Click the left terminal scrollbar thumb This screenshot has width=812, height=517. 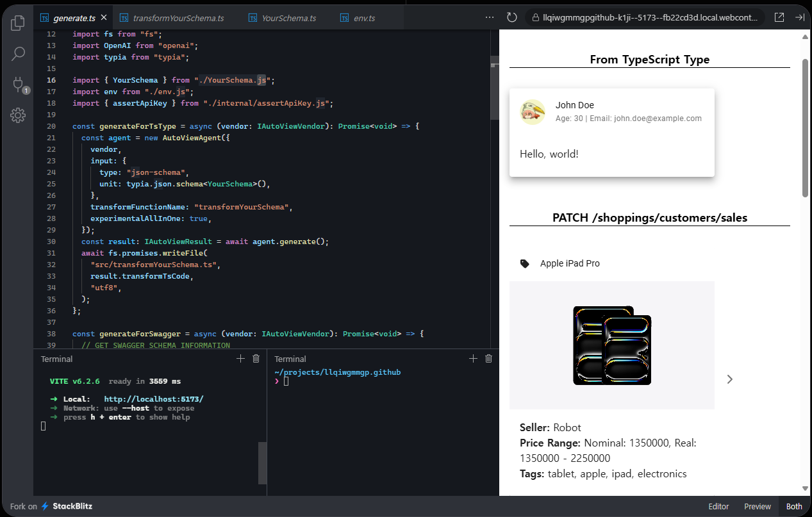tap(262, 463)
